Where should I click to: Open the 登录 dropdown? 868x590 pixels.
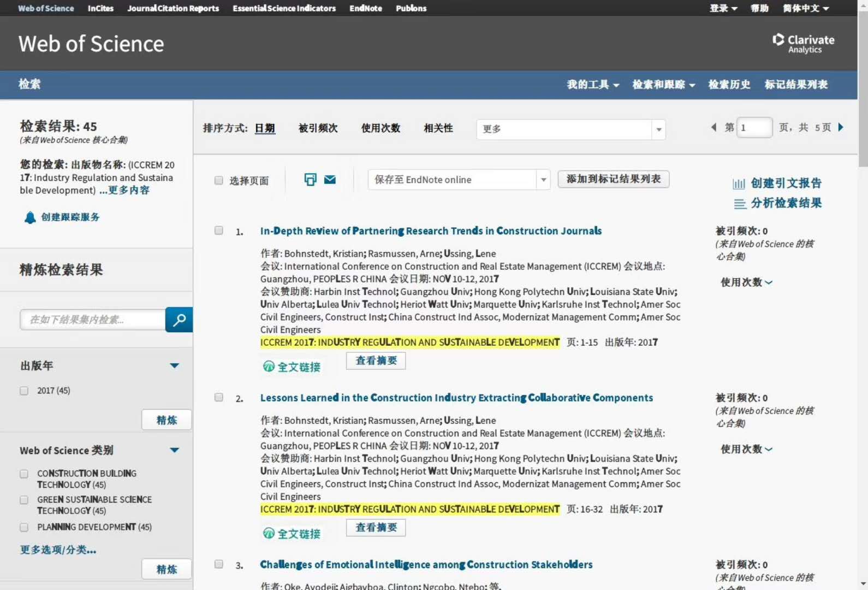[723, 8]
